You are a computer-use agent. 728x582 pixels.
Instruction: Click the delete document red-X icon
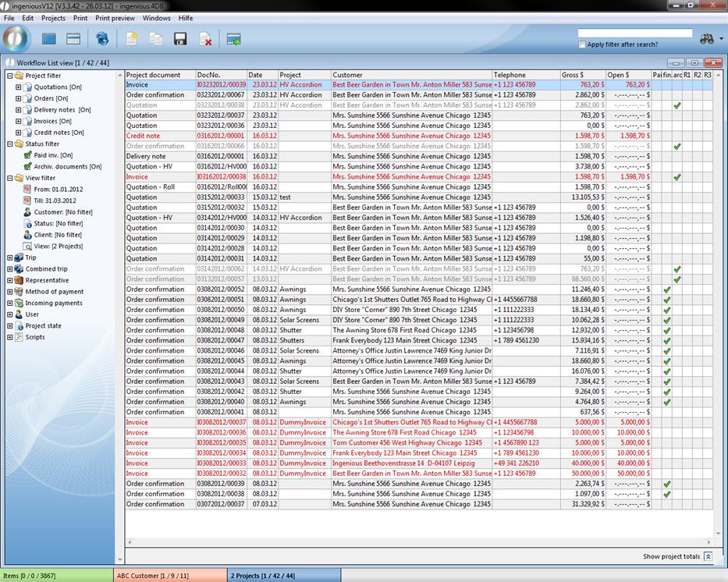point(205,38)
